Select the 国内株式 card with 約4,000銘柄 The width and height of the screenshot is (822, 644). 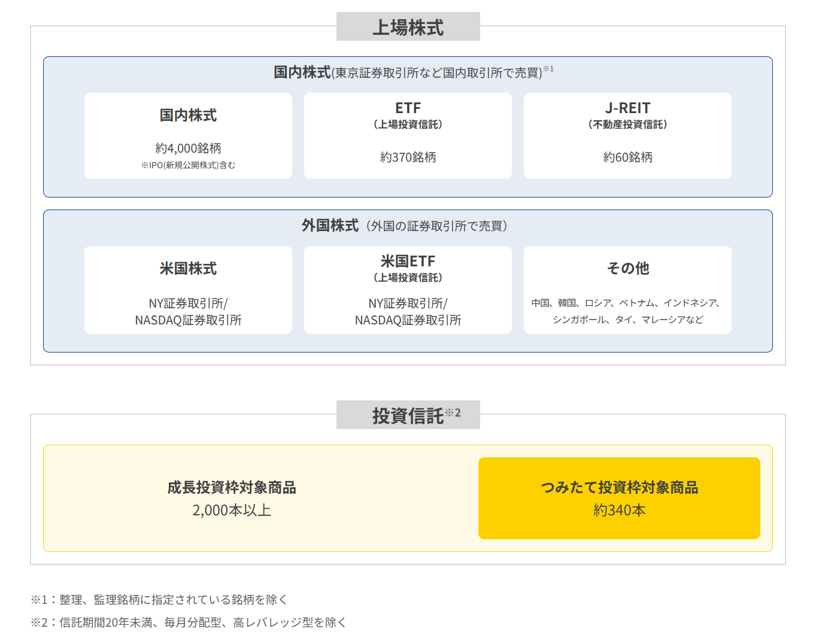[188, 136]
